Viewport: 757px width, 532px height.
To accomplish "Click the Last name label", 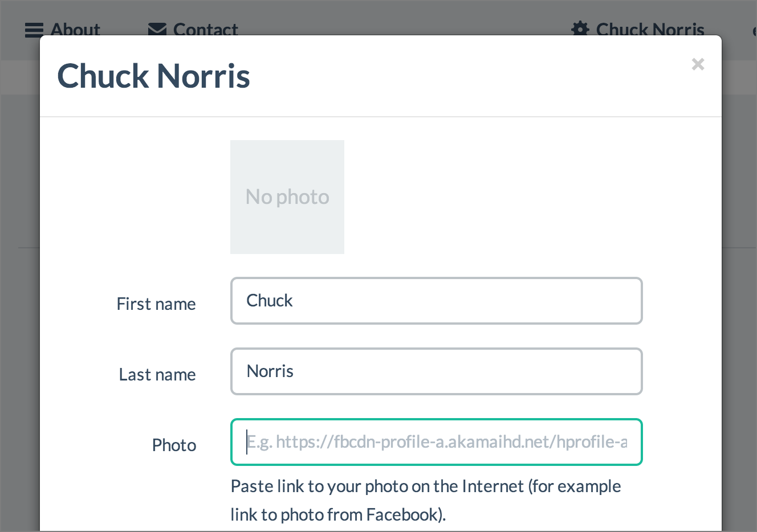I will [157, 375].
